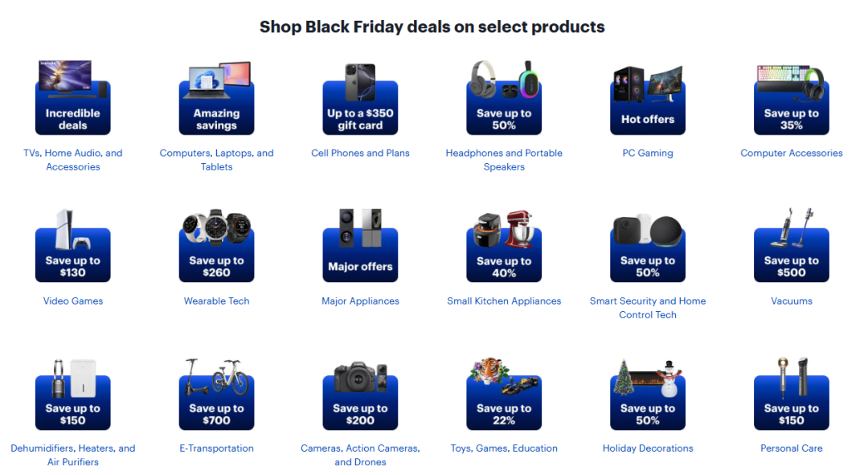The height and width of the screenshot is (475, 868).
Task: Click the Small Kitchen Appliances link
Action: (x=504, y=301)
